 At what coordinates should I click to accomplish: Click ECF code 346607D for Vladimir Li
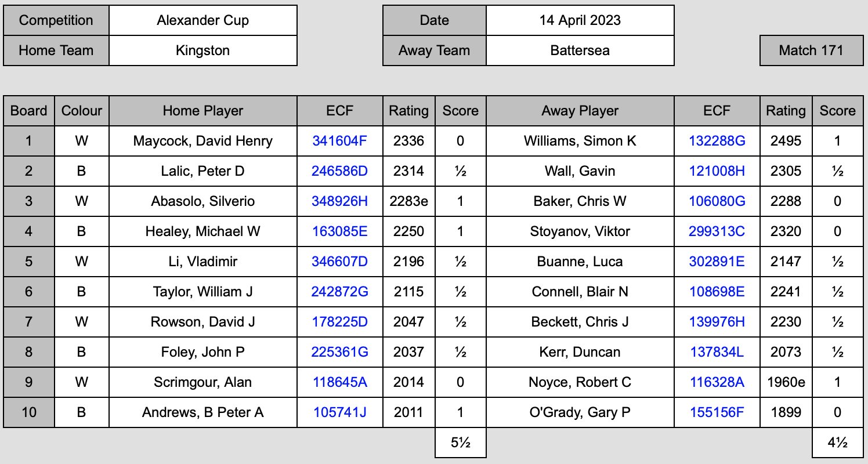(339, 262)
